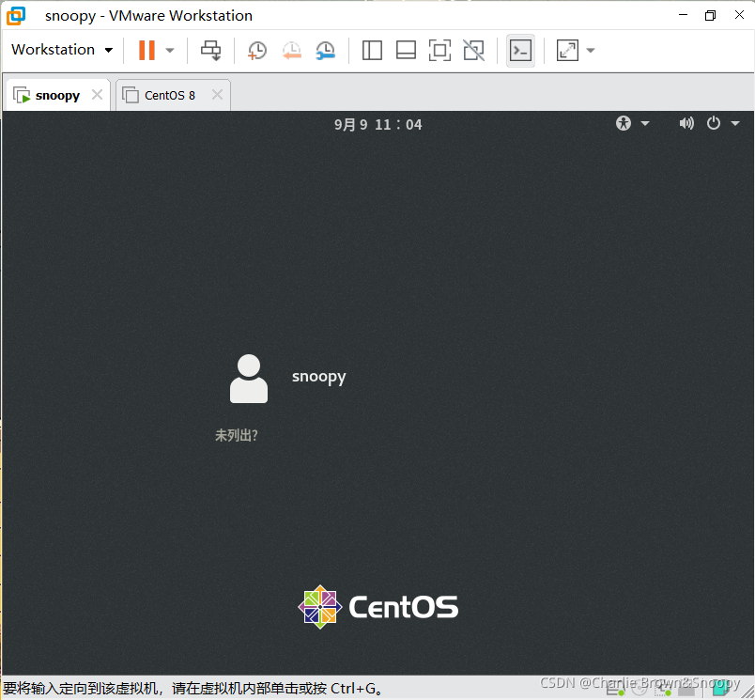Revert the virtual machine to snapshot
Screen dimensions: 755x700
point(291,50)
